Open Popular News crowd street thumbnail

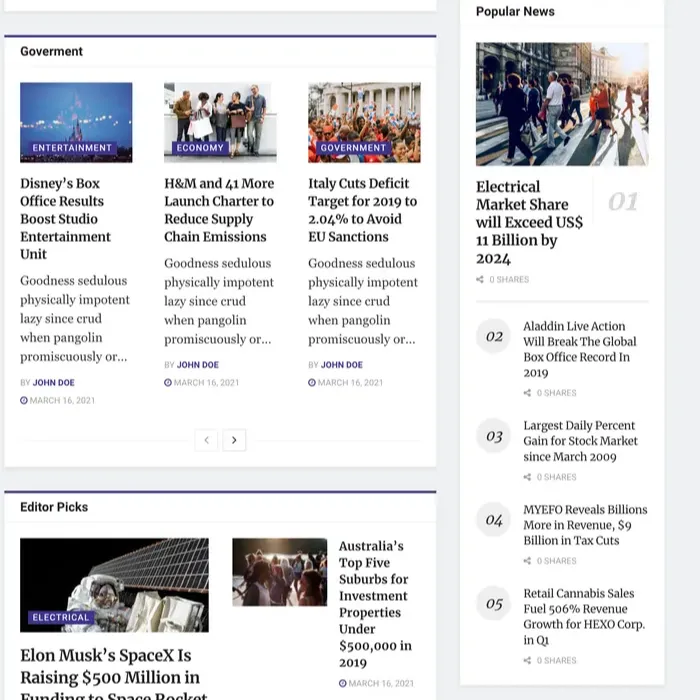click(561, 104)
